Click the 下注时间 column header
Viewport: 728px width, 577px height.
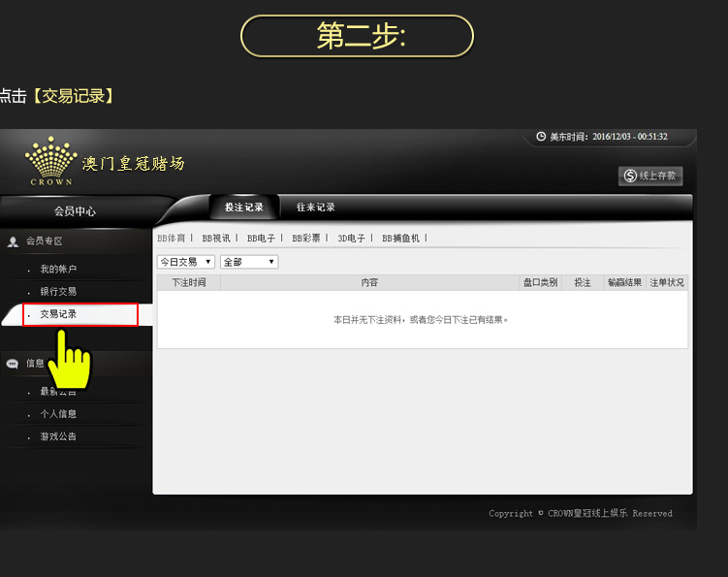coord(189,282)
